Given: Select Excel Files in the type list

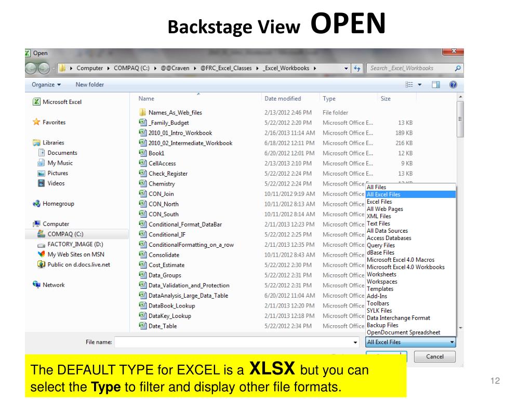Looking at the screenshot, I should click(x=410, y=202).
